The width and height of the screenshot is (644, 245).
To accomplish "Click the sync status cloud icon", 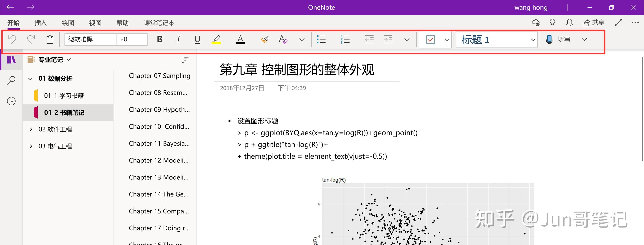I will (x=535, y=23).
